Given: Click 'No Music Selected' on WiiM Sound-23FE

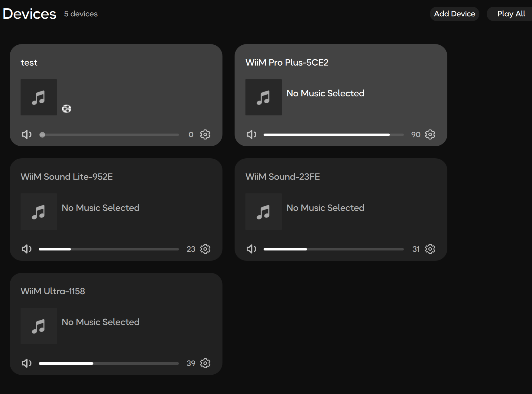Looking at the screenshot, I should [x=326, y=208].
